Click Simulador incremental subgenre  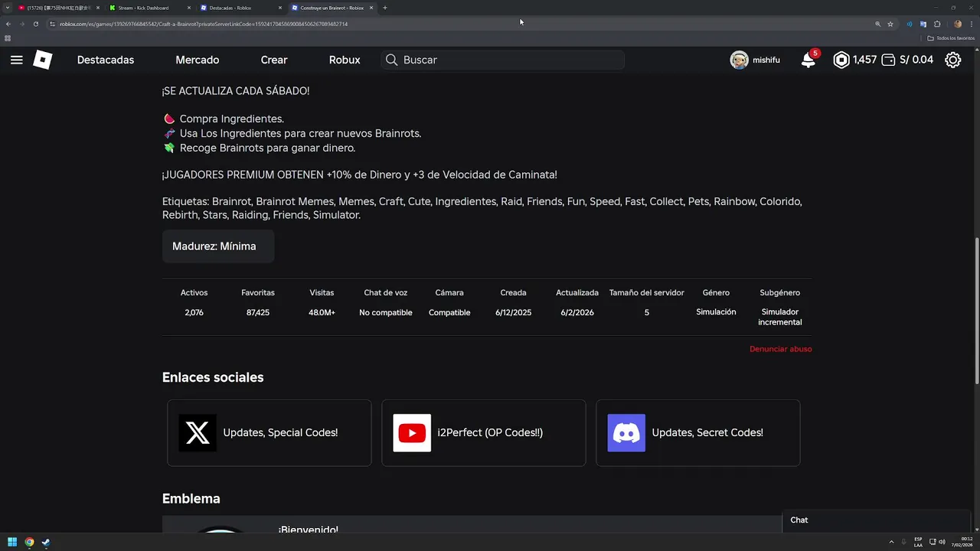point(780,317)
